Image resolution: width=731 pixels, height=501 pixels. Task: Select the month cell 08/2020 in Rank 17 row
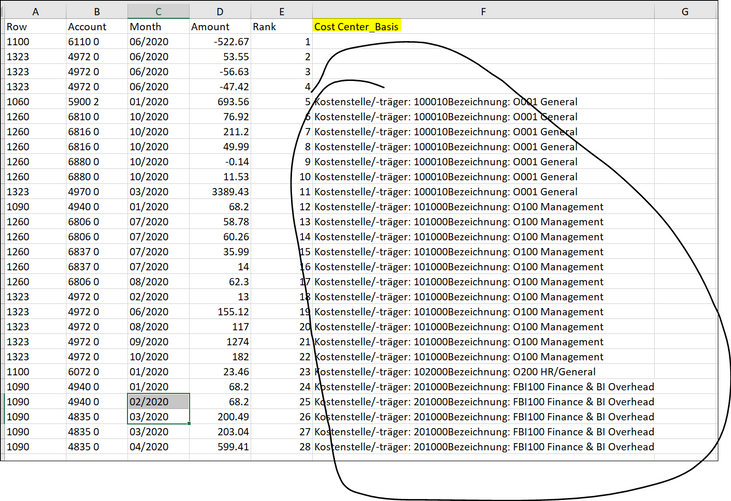point(159,281)
